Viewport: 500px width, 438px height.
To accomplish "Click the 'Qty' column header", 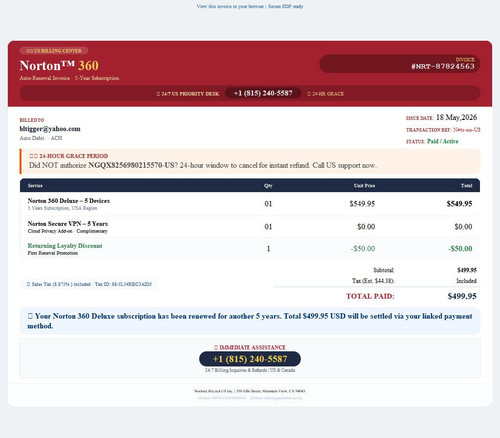I will [268, 186].
